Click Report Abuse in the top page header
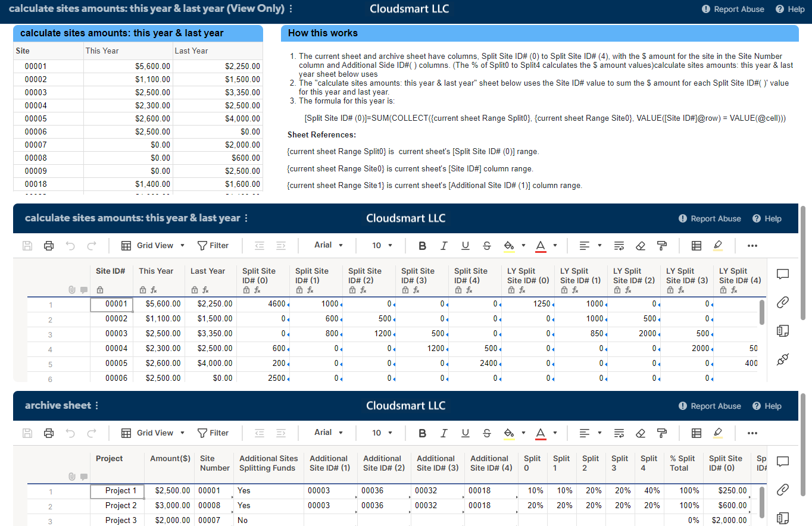The image size is (812, 526). (x=733, y=9)
